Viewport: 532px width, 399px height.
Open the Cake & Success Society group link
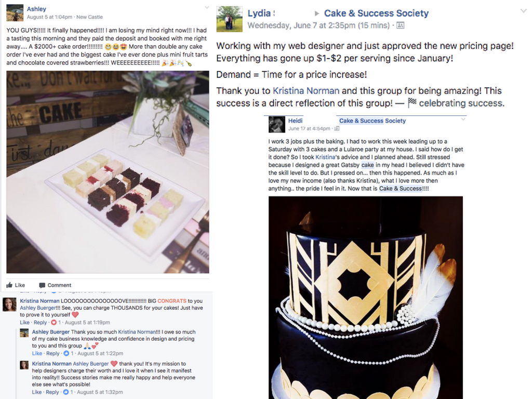point(376,13)
